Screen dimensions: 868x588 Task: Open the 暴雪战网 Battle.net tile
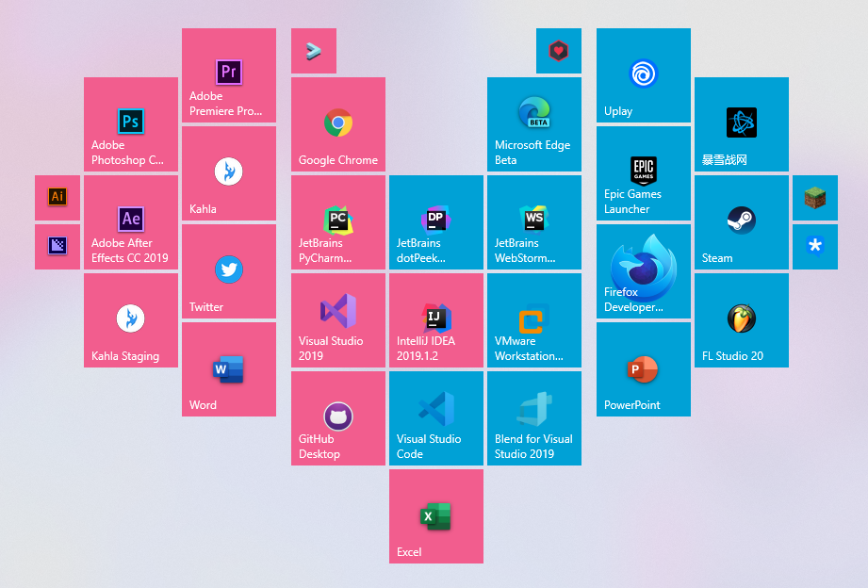741,124
